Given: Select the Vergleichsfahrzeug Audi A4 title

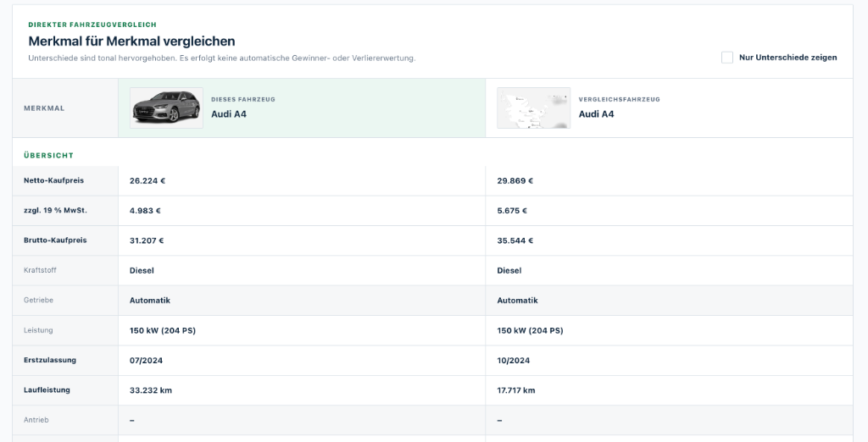Looking at the screenshot, I should tap(596, 114).
